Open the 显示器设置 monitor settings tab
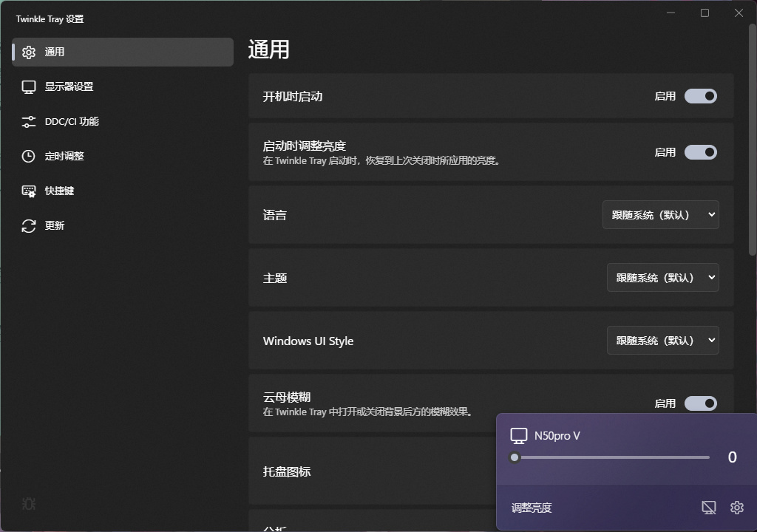 click(x=123, y=87)
